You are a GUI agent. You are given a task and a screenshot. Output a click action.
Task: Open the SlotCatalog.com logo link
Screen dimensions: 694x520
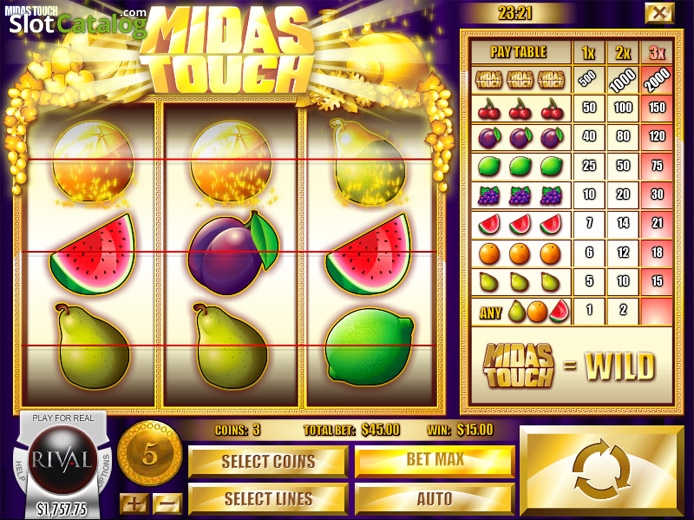[78, 23]
